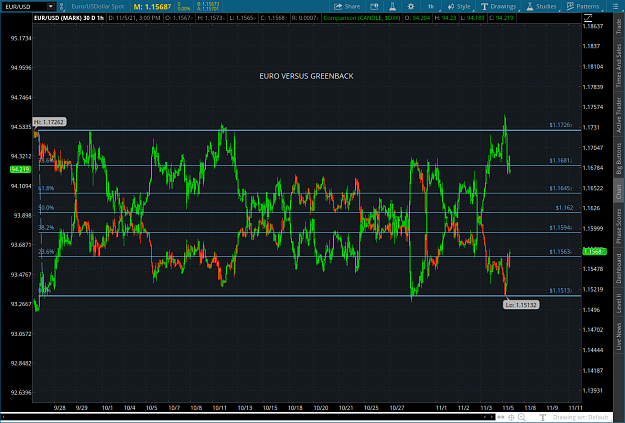Click the Comparison (CANDLE, $DXY) label
Screen dimensions: 625x423
tap(362, 18)
